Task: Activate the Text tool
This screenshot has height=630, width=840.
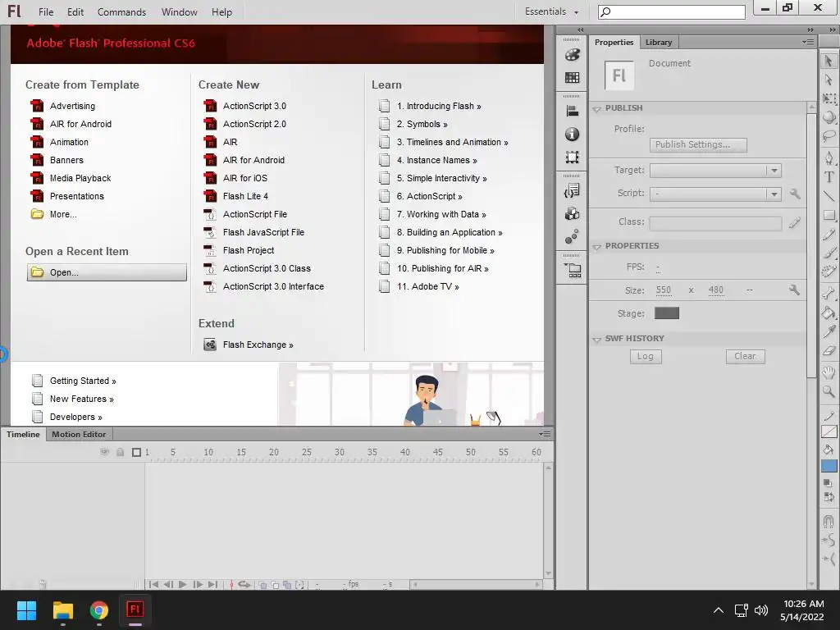Action: [829, 177]
